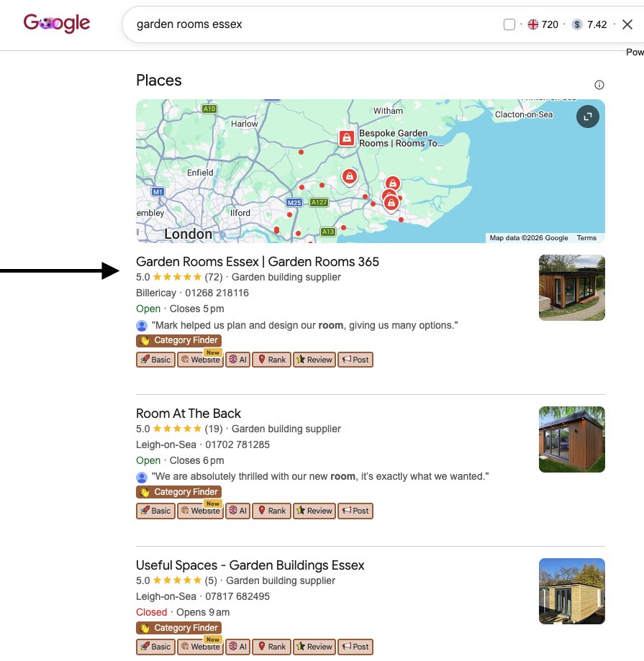
Task: Open the Room At The Back listing title
Action: pos(188,413)
